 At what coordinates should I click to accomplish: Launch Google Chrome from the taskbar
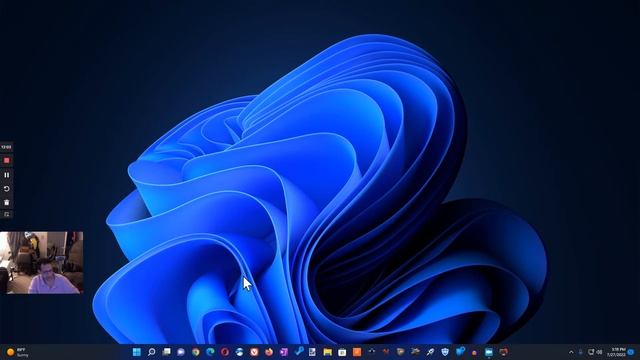196,352
